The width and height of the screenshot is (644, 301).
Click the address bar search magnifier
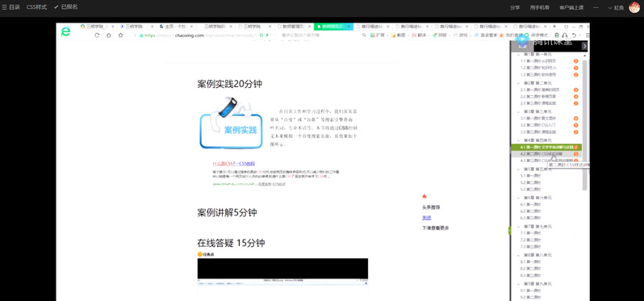click(x=364, y=36)
